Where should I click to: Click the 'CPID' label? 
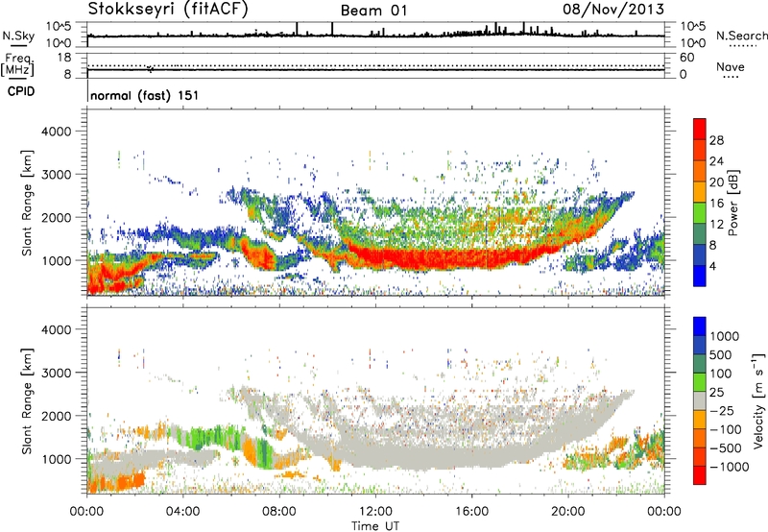20,91
